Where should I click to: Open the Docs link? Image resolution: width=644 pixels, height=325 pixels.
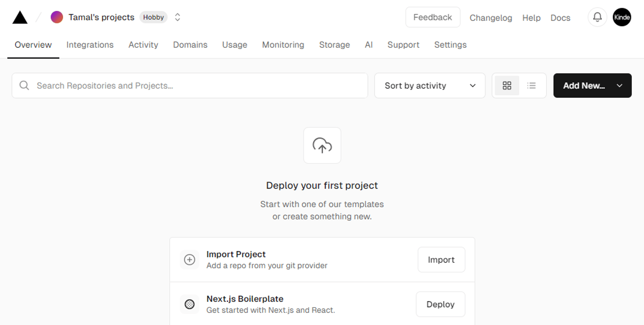pos(560,18)
